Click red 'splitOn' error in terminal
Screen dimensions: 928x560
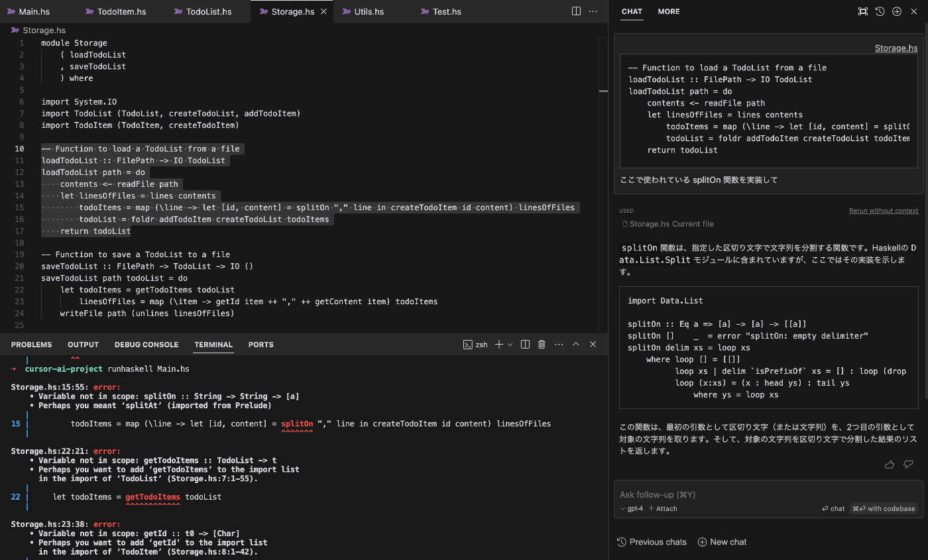pyautogui.click(x=297, y=423)
